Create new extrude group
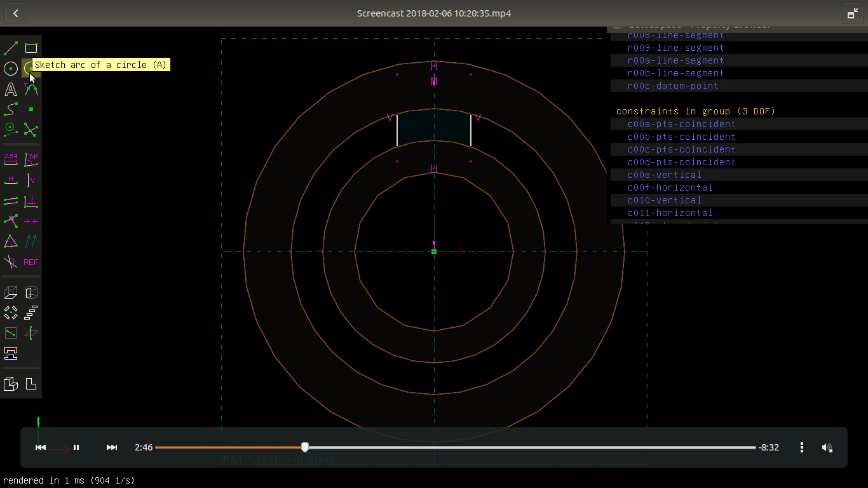 11,292
